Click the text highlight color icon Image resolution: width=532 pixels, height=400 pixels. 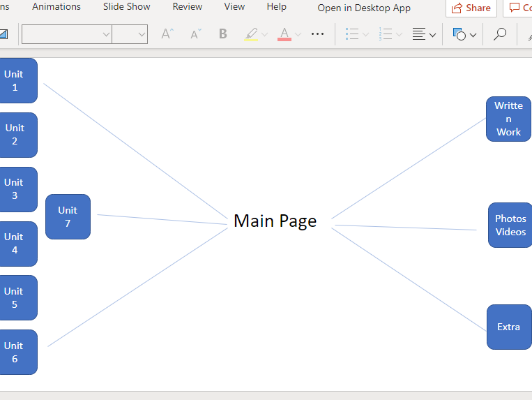pyautogui.click(x=251, y=34)
